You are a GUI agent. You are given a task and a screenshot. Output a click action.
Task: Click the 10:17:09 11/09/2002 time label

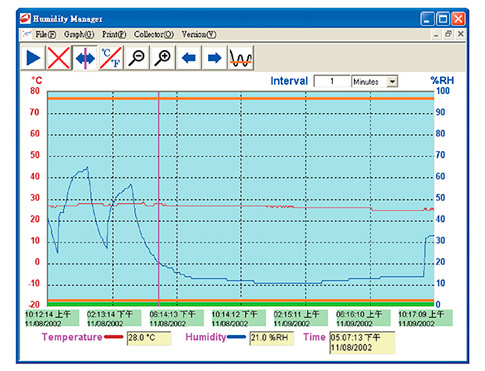point(425,318)
